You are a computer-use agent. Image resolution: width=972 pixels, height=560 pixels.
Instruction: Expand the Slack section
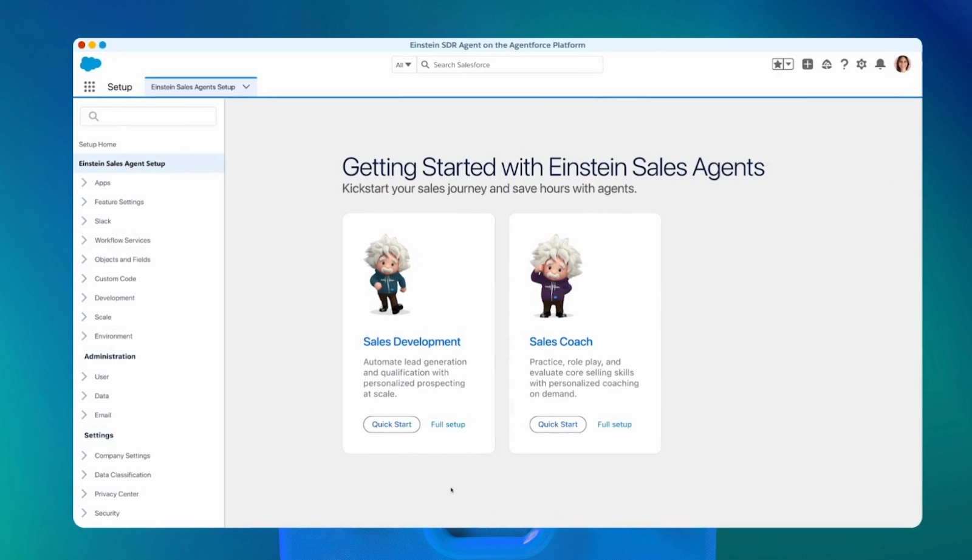[x=84, y=221]
